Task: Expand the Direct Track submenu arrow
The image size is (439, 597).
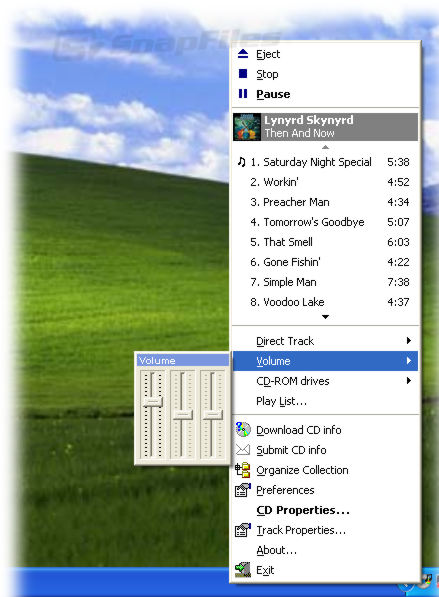Action: pos(409,340)
